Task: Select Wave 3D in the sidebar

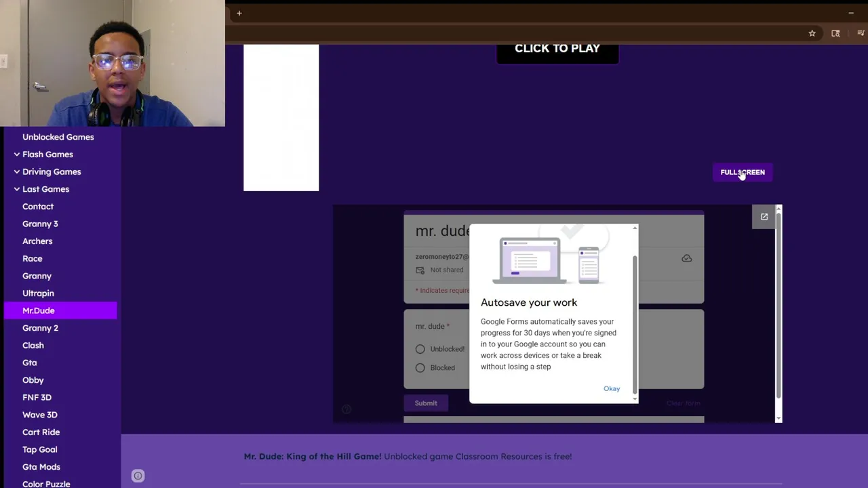Action: click(x=40, y=415)
